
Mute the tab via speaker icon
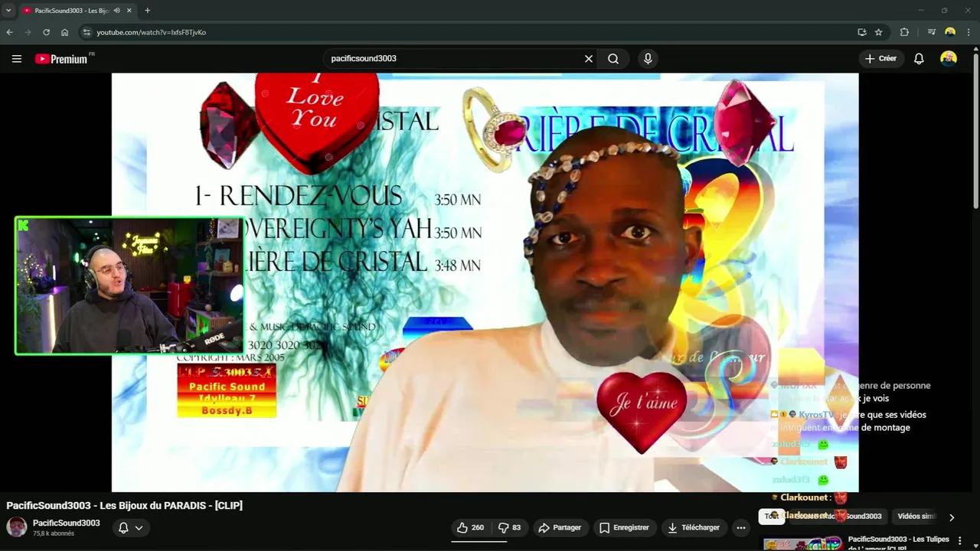click(x=116, y=11)
